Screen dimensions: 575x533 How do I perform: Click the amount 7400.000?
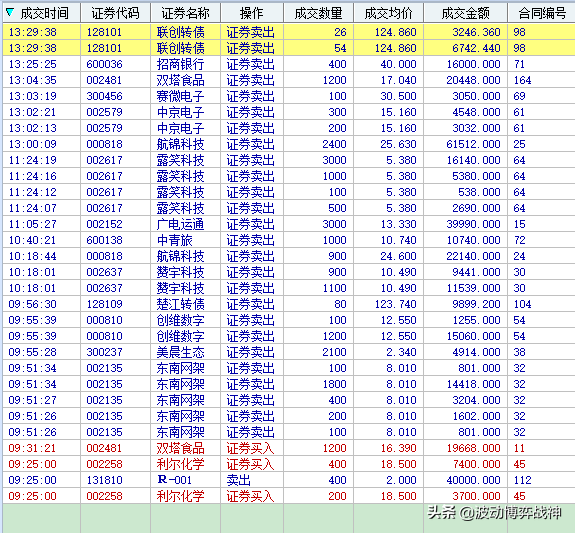[476, 464]
